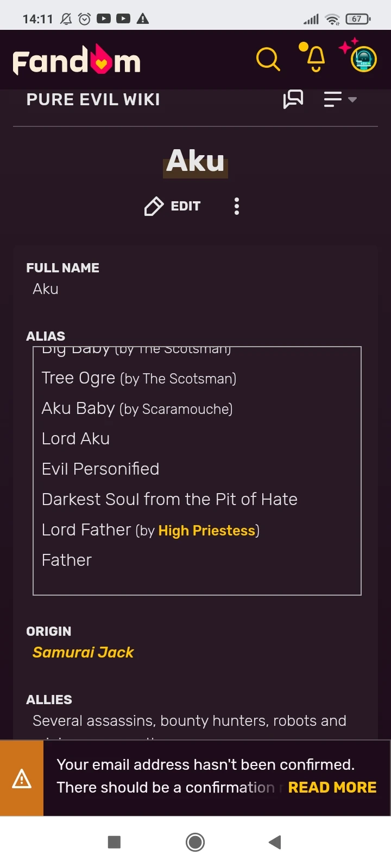391x868 pixels.
Task: Open the Samurai Jack origin link
Action: [83, 652]
